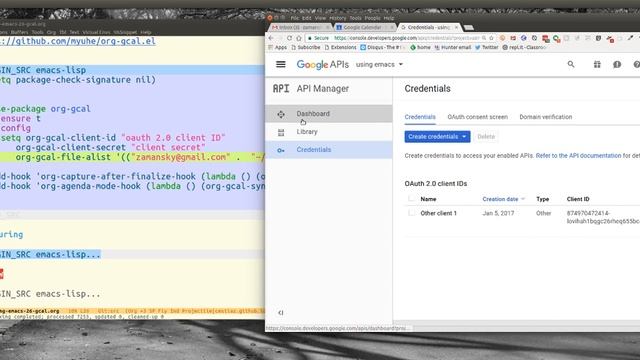Tick the select-all checkbox in client IDs header
The width and height of the screenshot is (640, 360).
411,199
